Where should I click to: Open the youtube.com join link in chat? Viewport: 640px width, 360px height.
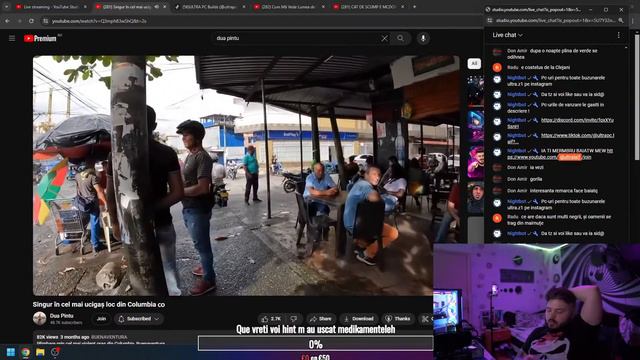[550, 157]
